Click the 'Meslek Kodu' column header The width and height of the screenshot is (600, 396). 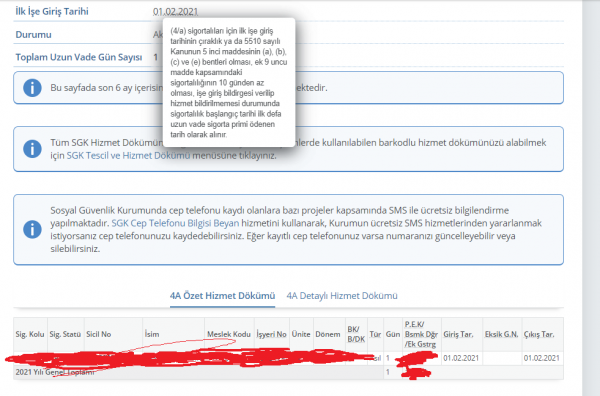click(x=229, y=334)
